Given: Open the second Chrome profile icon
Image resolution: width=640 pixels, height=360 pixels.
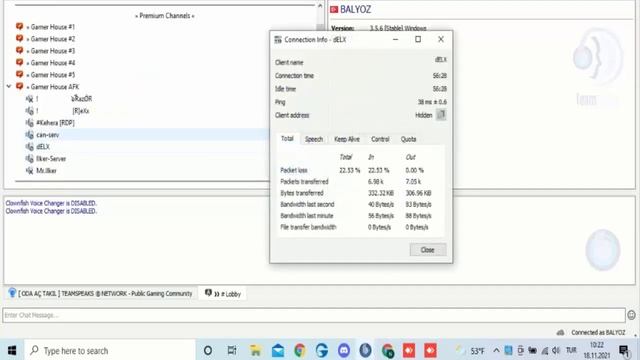Looking at the screenshot, I should point(387,350).
